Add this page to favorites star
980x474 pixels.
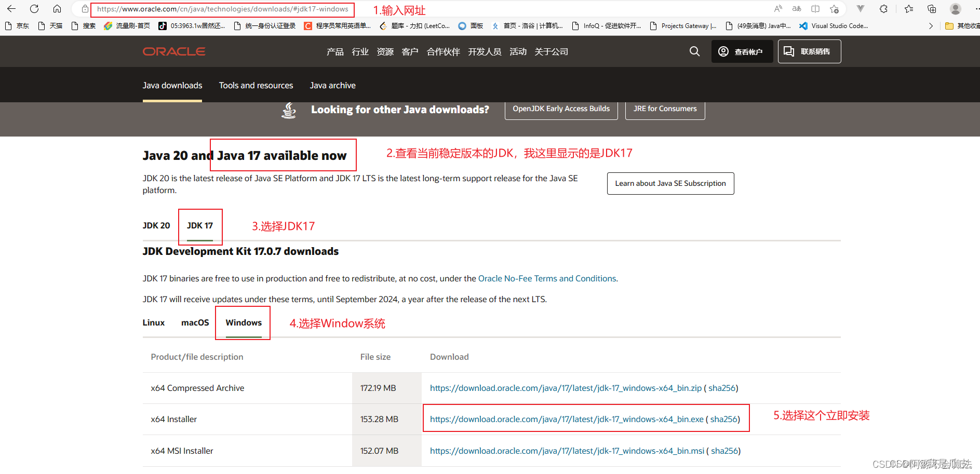coord(834,9)
